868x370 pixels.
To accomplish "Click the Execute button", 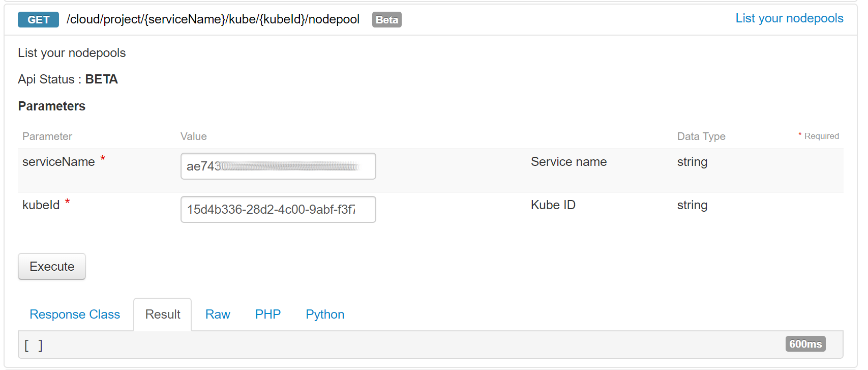I will click(52, 267).
